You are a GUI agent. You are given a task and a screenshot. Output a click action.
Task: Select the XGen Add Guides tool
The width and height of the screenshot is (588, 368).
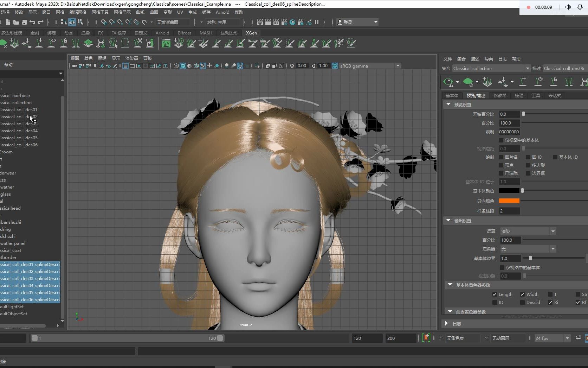(x=39, y=43)
